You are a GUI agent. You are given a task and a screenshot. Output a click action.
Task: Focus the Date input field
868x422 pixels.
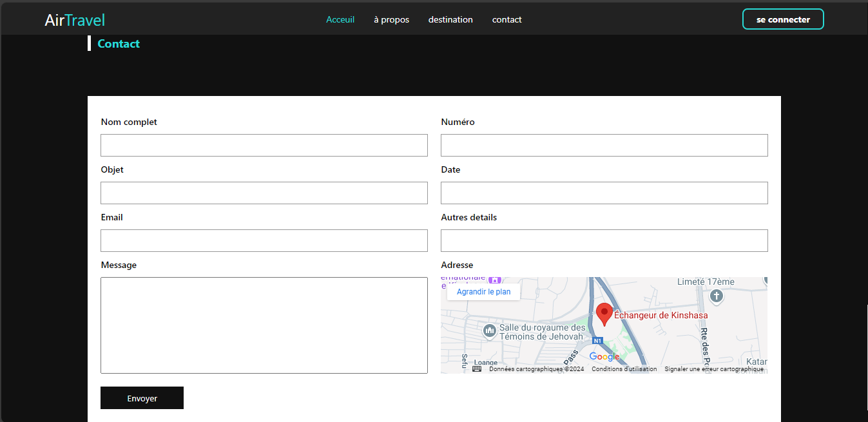point(604,193)
